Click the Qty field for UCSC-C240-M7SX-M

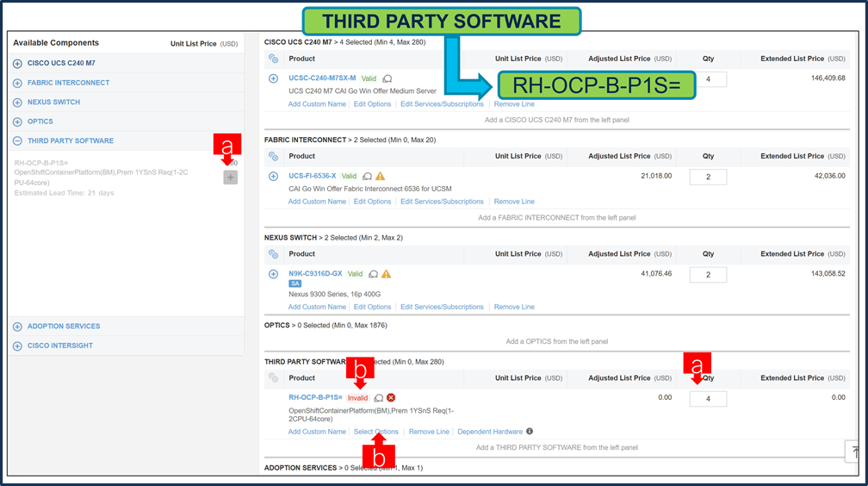click(708, 79)
